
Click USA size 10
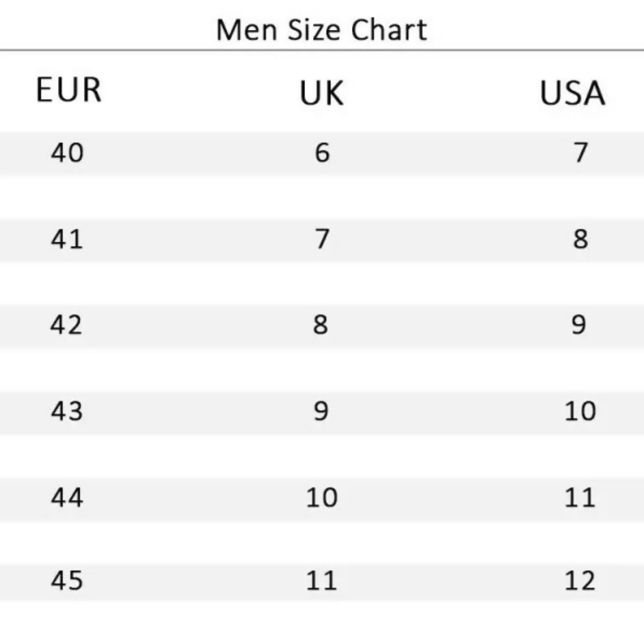point(580,411)
